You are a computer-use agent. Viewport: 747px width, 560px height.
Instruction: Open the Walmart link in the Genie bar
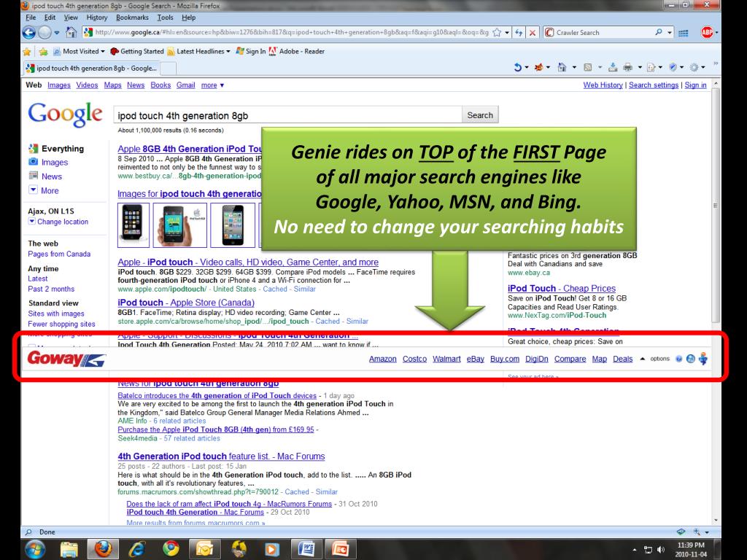[446, 359]
